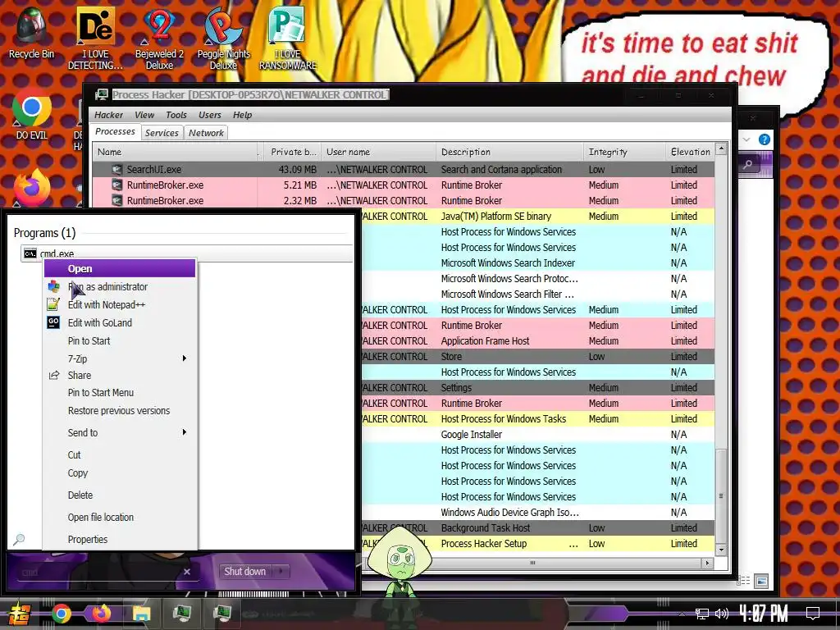Click the Process Hacker title bar icon
The width and height of the screenshot is (840, 630).
click(x=101, y=95)
